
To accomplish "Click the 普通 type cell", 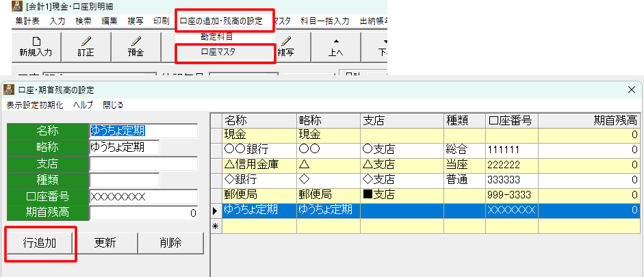I will click(x=465, y=180).
